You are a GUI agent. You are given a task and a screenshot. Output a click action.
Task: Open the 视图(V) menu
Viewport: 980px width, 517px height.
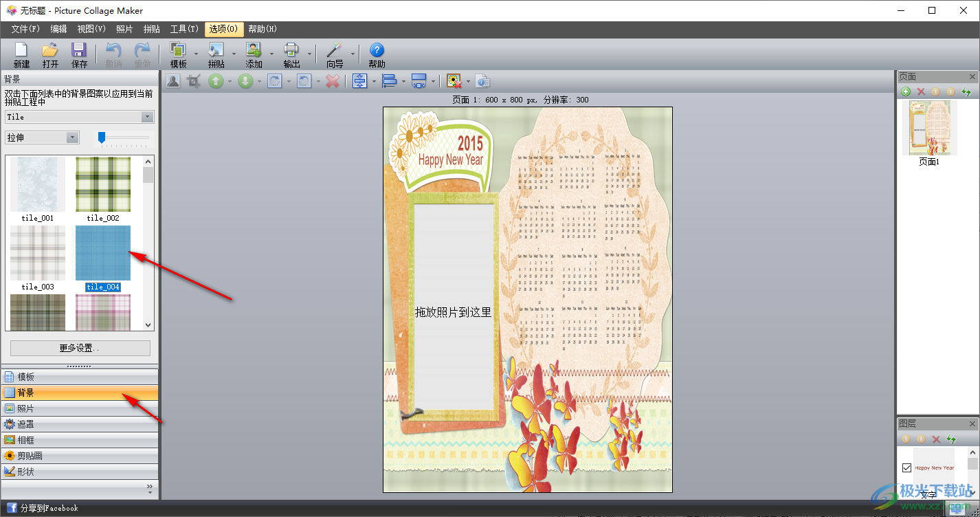(x=91, y=29)
